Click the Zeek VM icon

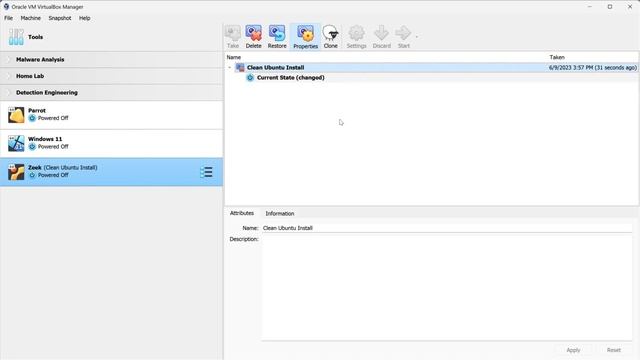click(x=16, y=172)
